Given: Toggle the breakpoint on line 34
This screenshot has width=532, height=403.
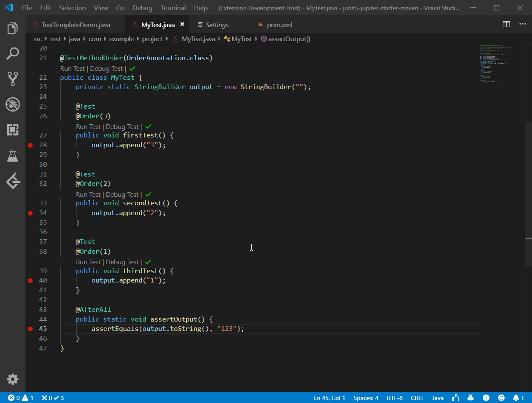Looking at the screenshot, I should (30, 213).
